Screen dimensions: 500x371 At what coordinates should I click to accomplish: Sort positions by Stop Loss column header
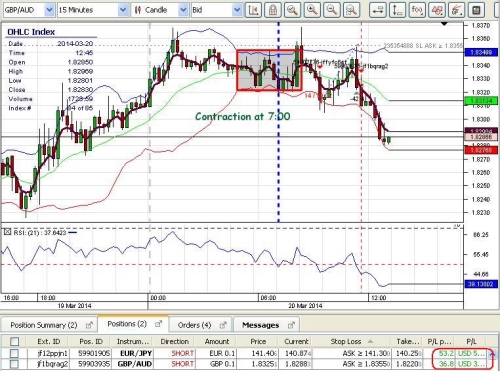tap(346, 341)
